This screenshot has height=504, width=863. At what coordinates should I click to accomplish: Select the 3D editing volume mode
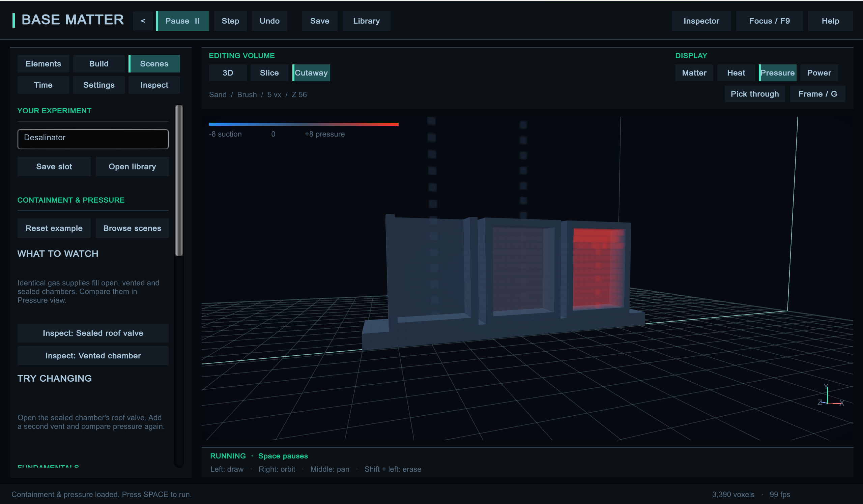[228, 73]
